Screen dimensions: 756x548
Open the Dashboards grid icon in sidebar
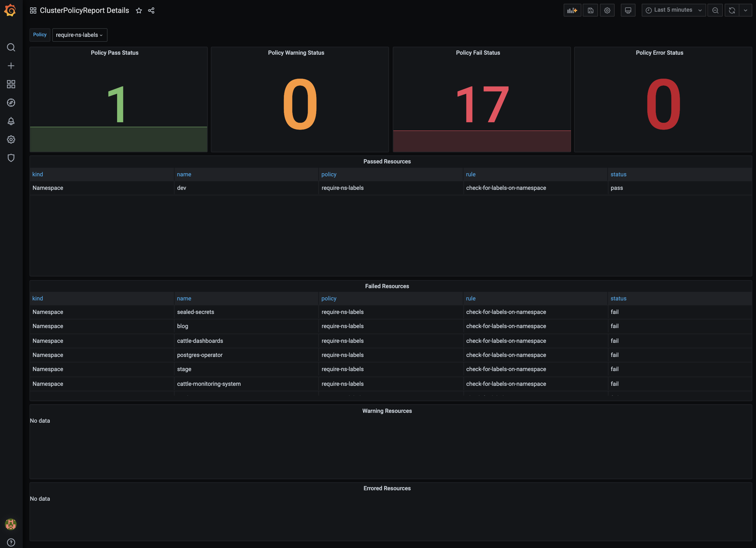click(11, 84)
